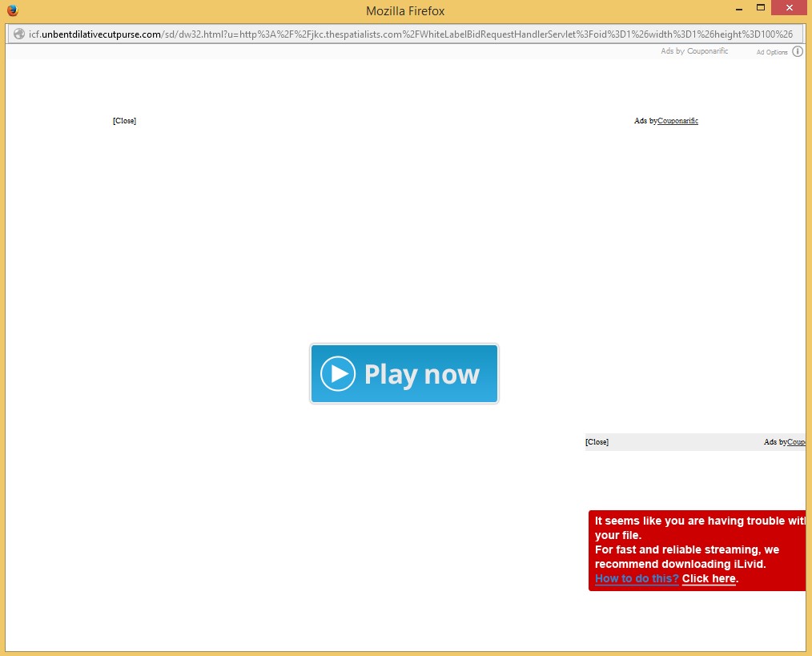The image size is (812, 656).
Task: Close the Firefox popup window
Action: pos(791,8)
